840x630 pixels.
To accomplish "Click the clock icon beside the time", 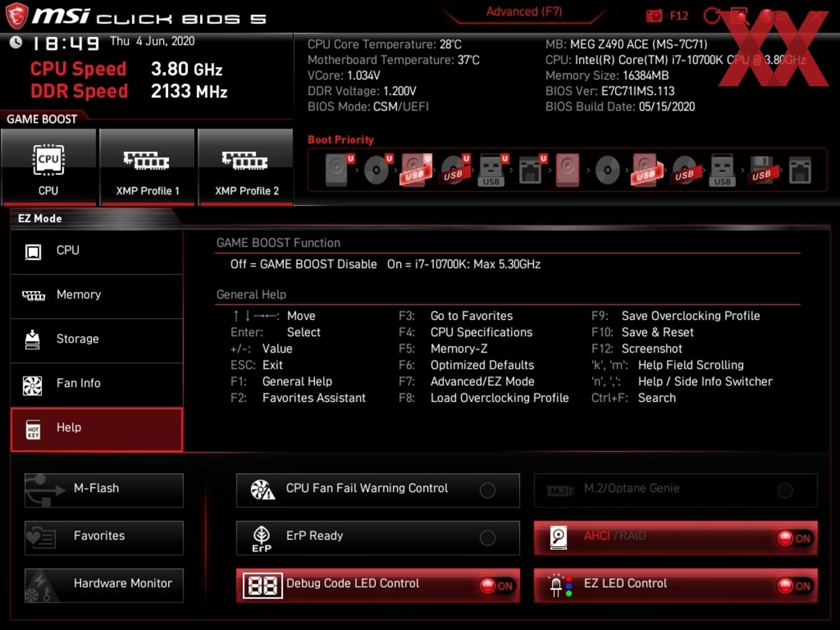I will point(16,42).
